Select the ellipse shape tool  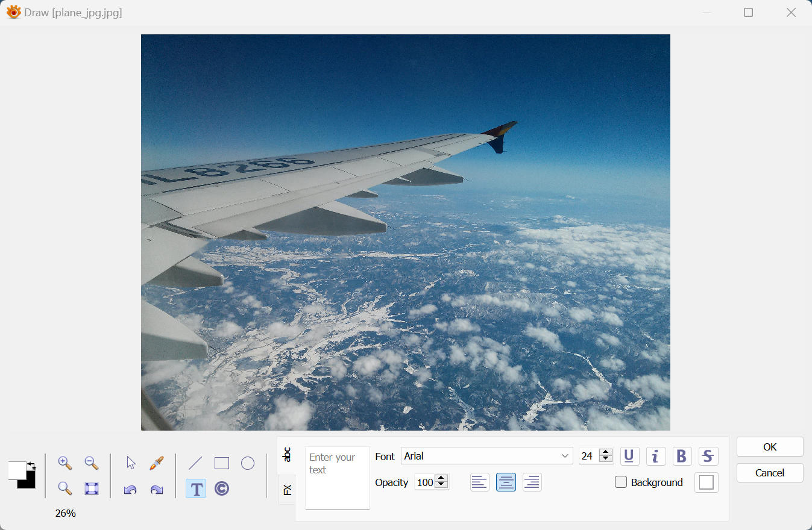click(x=248, y=463)
